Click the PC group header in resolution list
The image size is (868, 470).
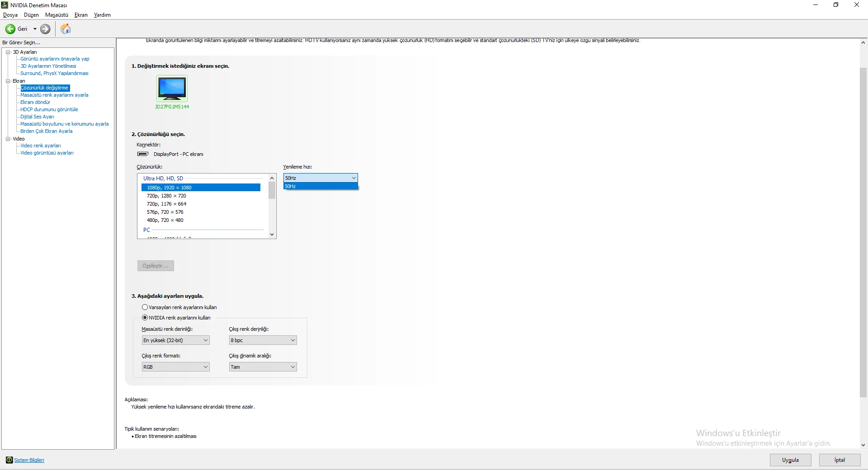146,230
